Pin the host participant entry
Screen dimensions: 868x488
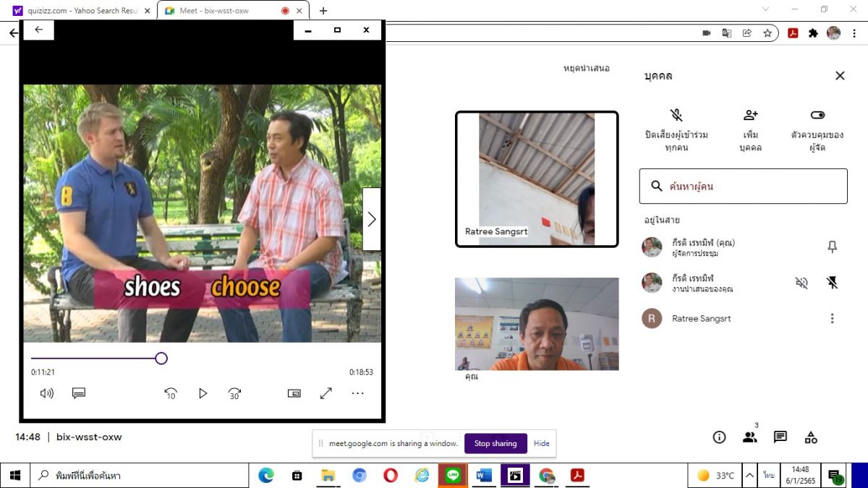(832, 247)
